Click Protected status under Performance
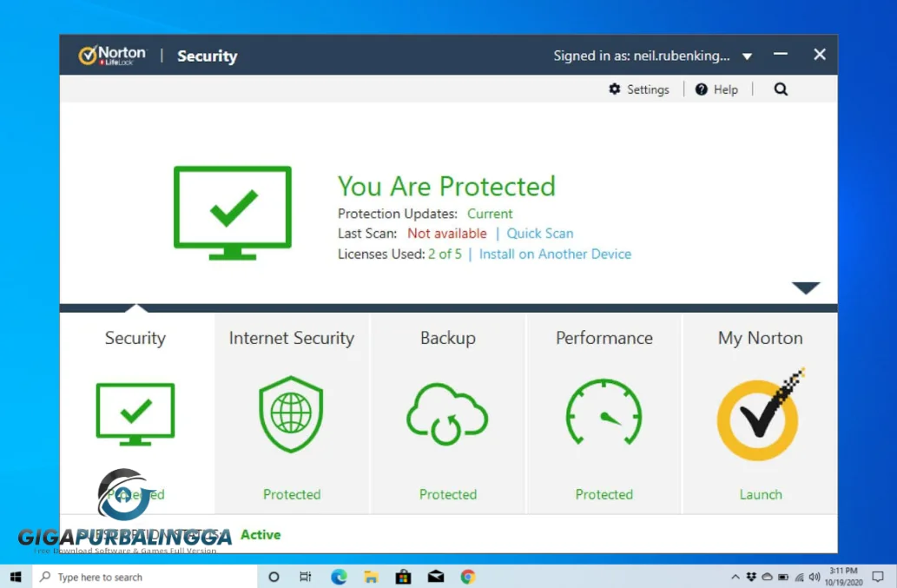This screenshot has height=588, width=897. [604, 494]
